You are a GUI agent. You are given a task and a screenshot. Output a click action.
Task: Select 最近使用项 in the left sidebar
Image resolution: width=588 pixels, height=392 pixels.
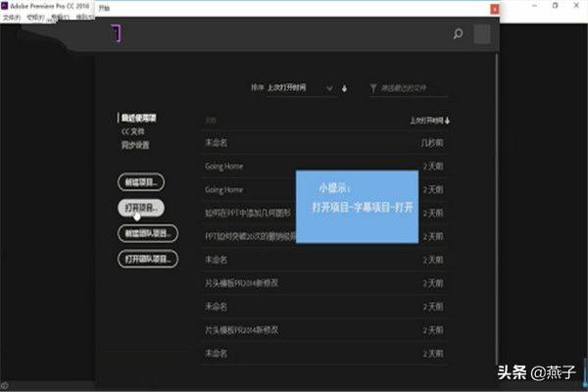tap(139, 119)
